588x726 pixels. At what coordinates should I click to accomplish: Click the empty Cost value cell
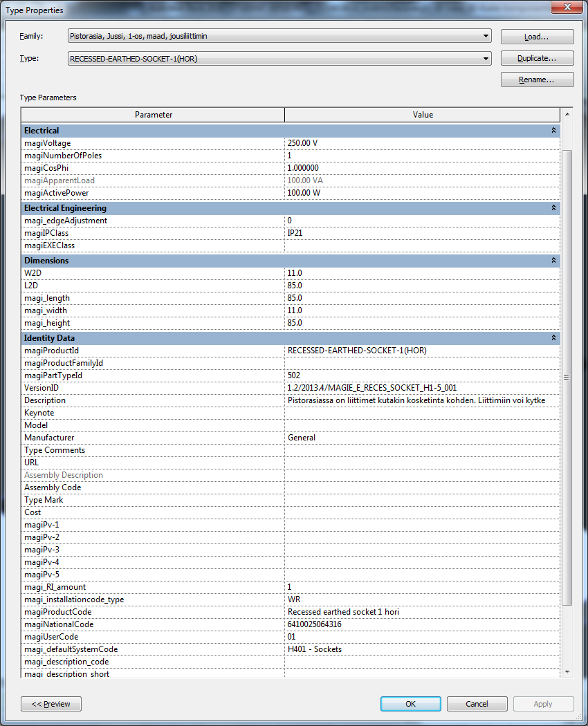422,512
